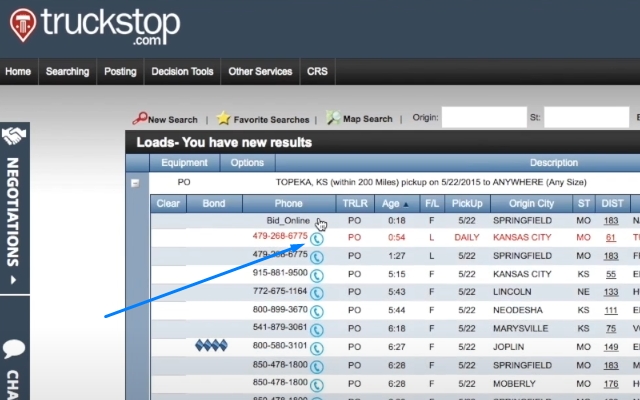Select the MARYSVILLE origin city cell
The height and width of the screenshot is (400, 640).
521,329
